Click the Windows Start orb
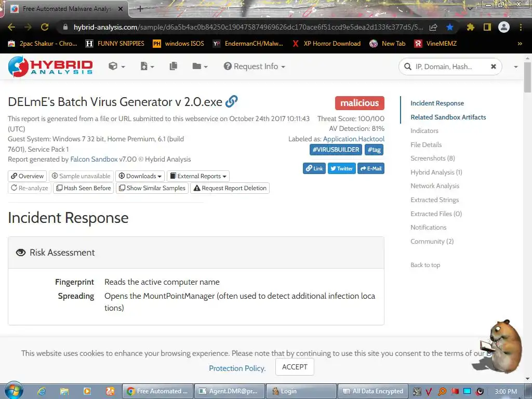 point(14,390)
